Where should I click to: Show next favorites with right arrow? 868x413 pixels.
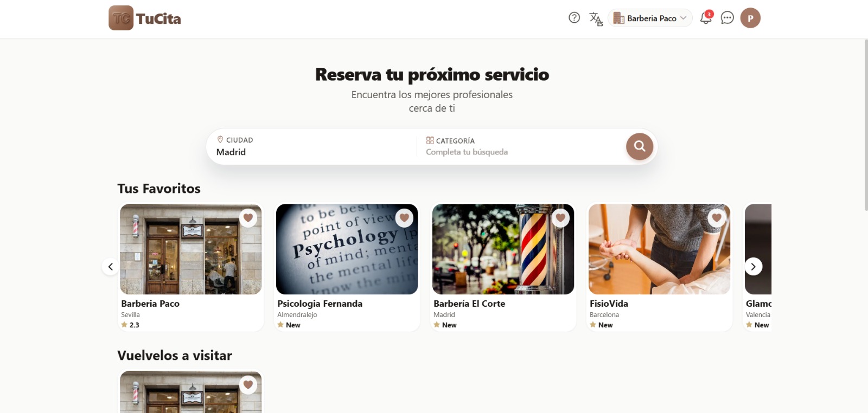[x=753, y=267]
